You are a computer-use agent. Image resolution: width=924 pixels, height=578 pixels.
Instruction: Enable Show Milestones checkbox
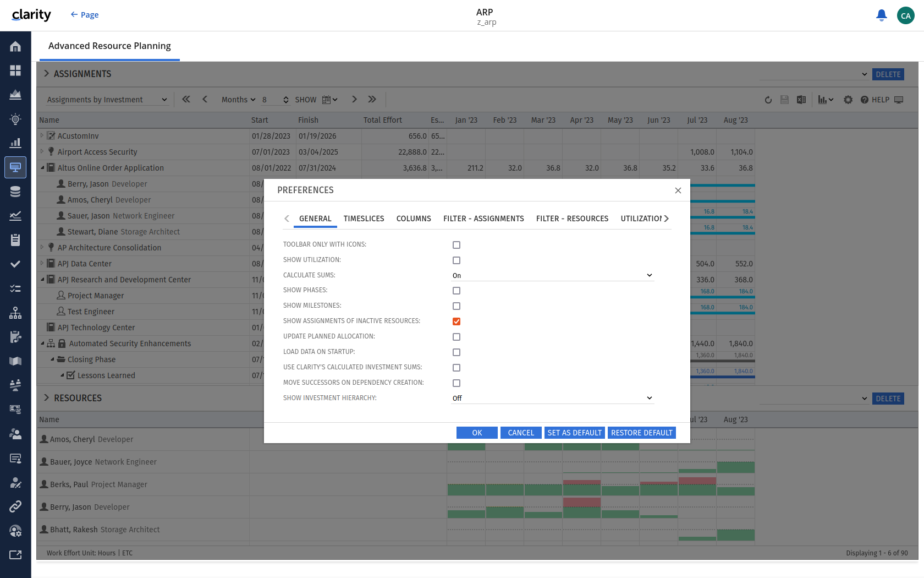(x=457, y=306)
